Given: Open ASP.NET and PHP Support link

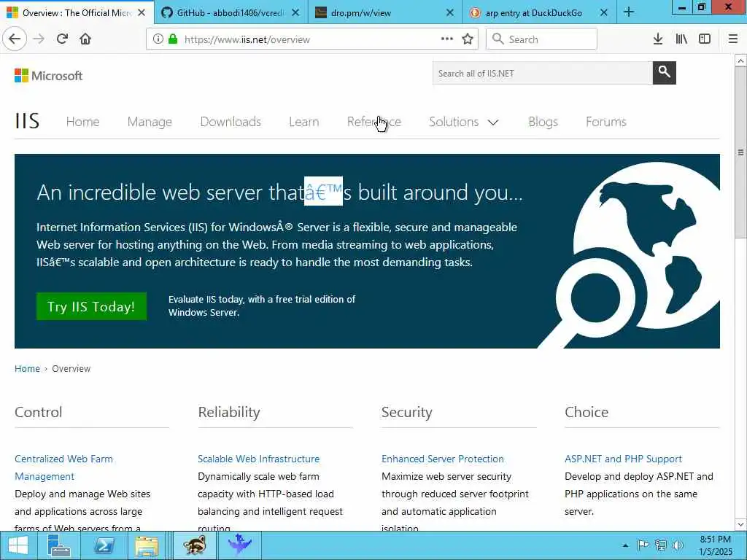Looking at the screenshot, I should pyautogui.click(x=623, y=459).
